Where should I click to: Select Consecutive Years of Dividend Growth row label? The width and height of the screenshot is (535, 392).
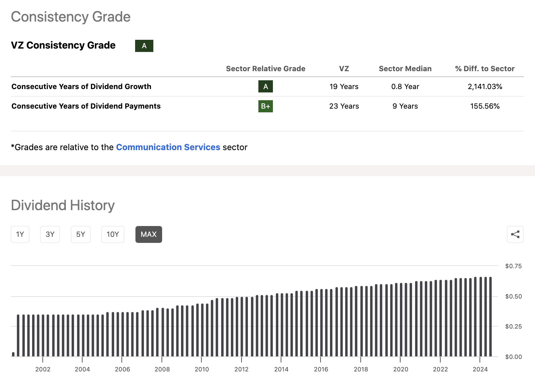pyautogui.click(x=81, y=87)
